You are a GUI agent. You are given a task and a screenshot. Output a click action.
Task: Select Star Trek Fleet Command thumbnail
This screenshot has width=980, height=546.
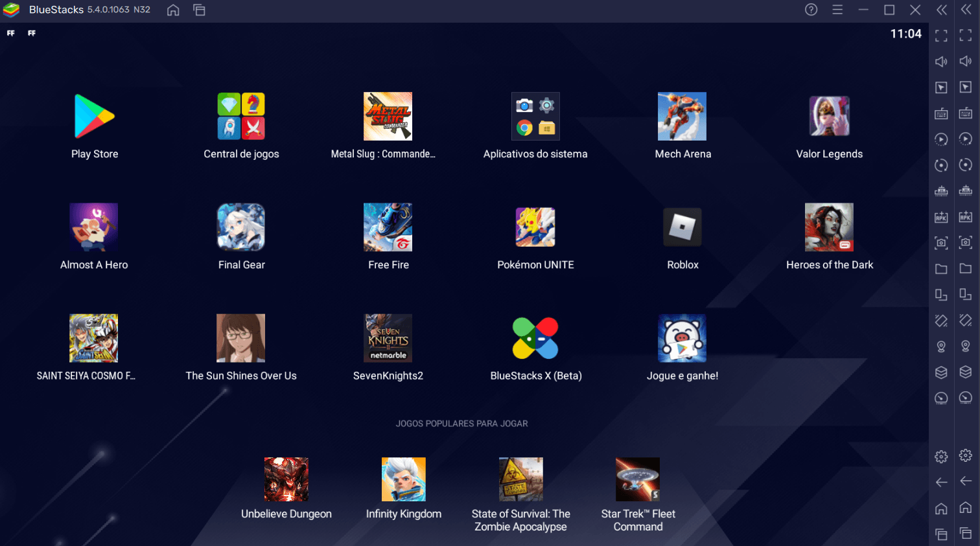[x=638, y=479]
